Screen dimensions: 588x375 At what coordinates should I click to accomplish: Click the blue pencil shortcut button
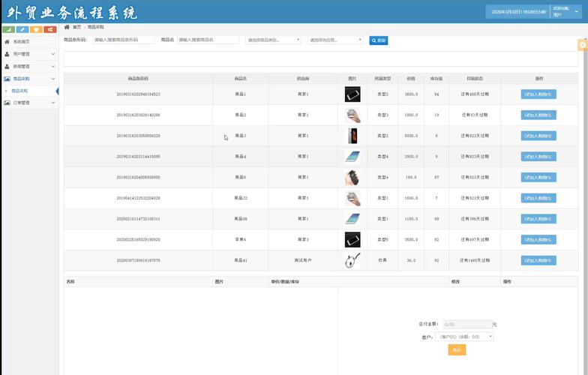pos(22,29)
